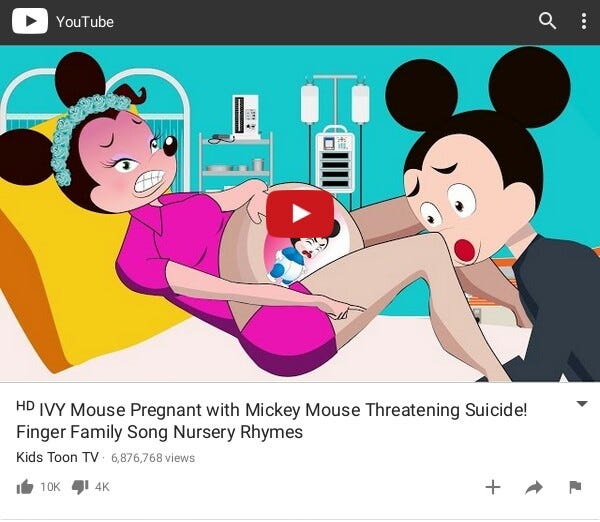The image size is (600, 522).
Task: Open the search magnifier icon
Action: click(547, 21)
